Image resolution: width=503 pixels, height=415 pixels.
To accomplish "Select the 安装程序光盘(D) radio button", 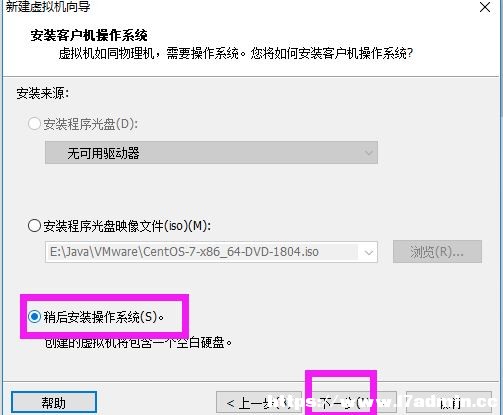I will (x=34, y=124).
